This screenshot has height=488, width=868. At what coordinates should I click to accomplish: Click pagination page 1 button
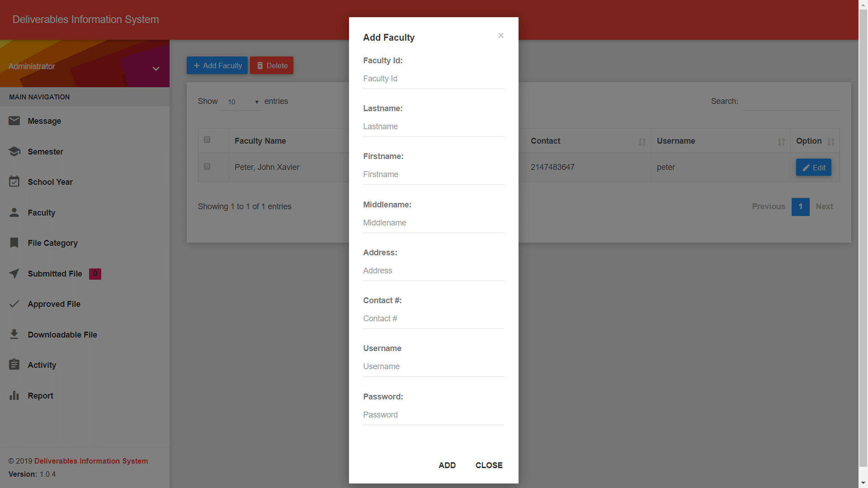(801, 206)
